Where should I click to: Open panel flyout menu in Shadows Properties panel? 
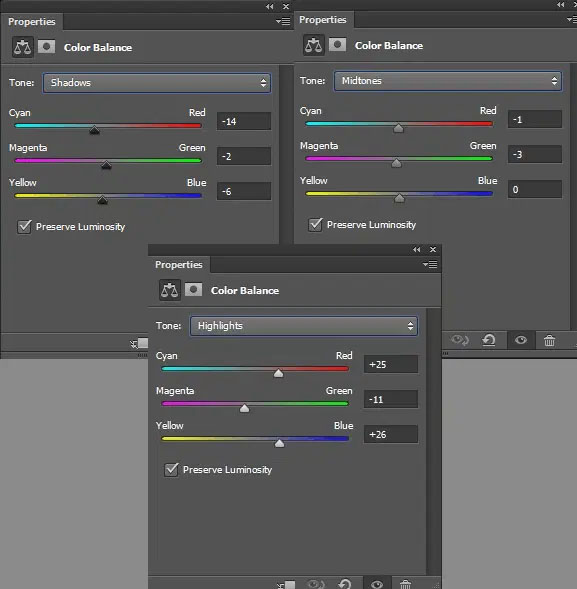tap(283, 21)
